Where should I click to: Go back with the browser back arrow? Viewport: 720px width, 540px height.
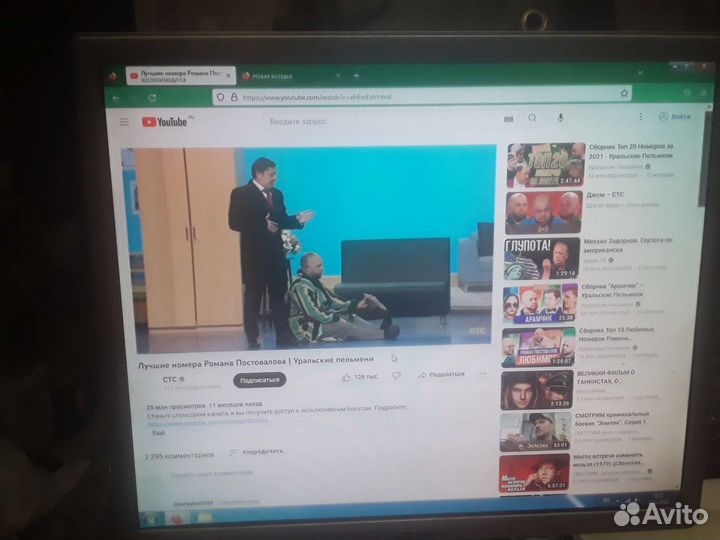click(116, 98)
